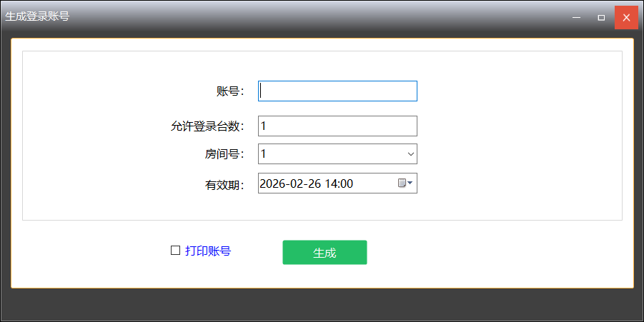Toggle the 打印账号 checkbox

pos(175,251)
